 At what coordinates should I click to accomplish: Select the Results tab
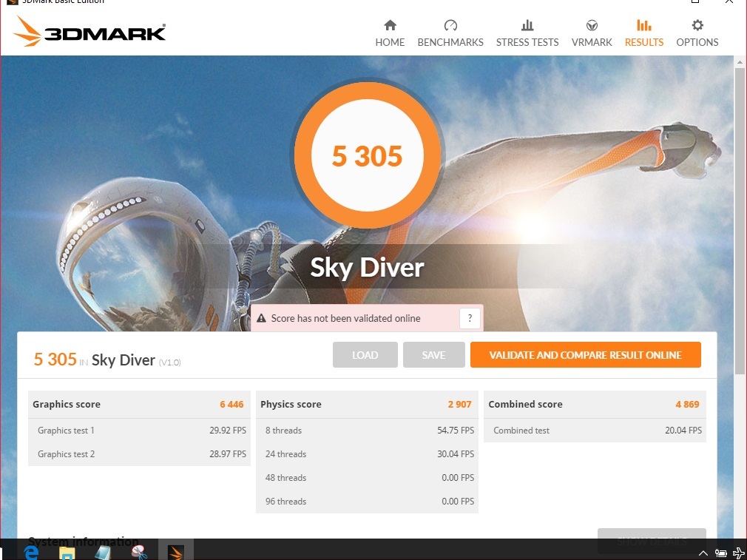point(644,33)
